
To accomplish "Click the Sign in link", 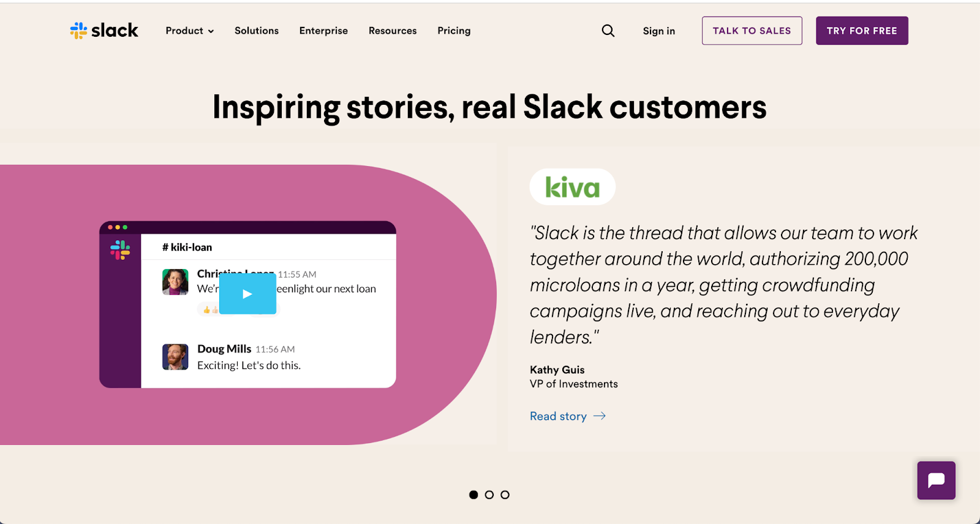I will point(659,31).
